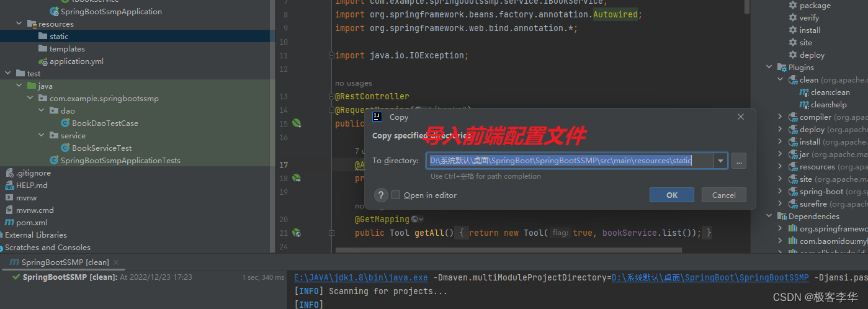Click the gutter icon on line 21
Screen dimensions: 868x309
click(x=297, y=233)
